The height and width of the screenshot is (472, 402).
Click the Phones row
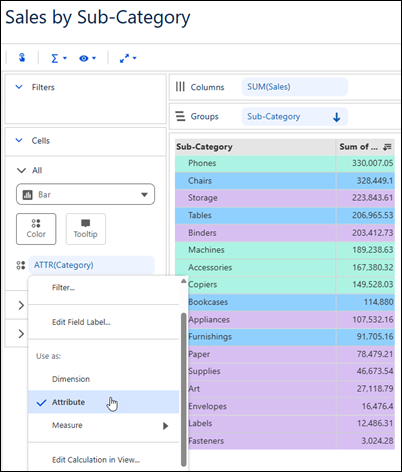[285, 163]
